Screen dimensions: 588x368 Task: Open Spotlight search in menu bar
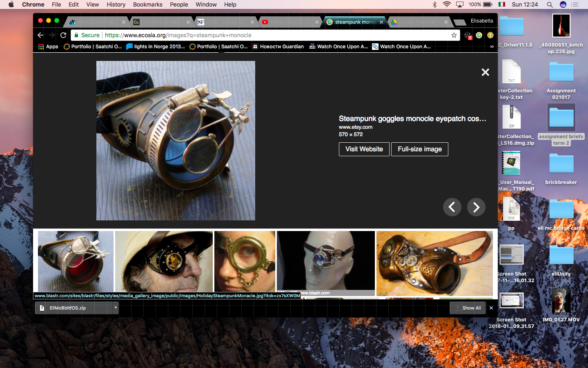(550, 4)
